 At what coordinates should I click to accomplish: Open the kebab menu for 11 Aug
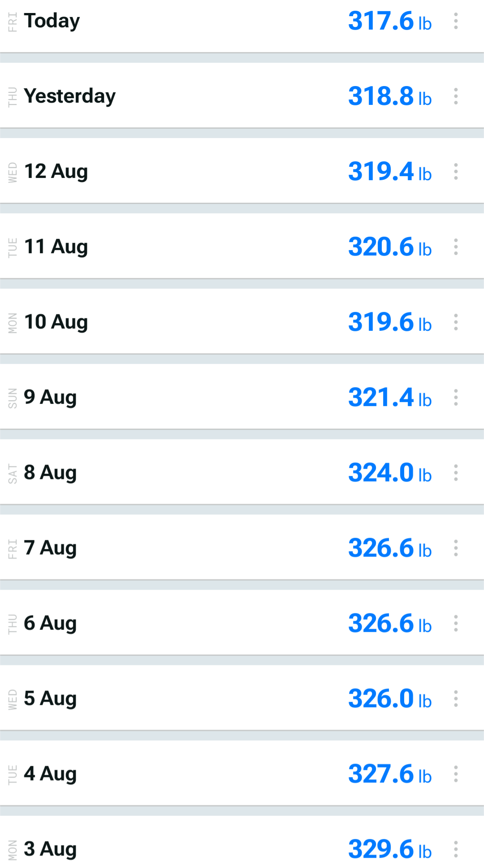click(456, 247)
